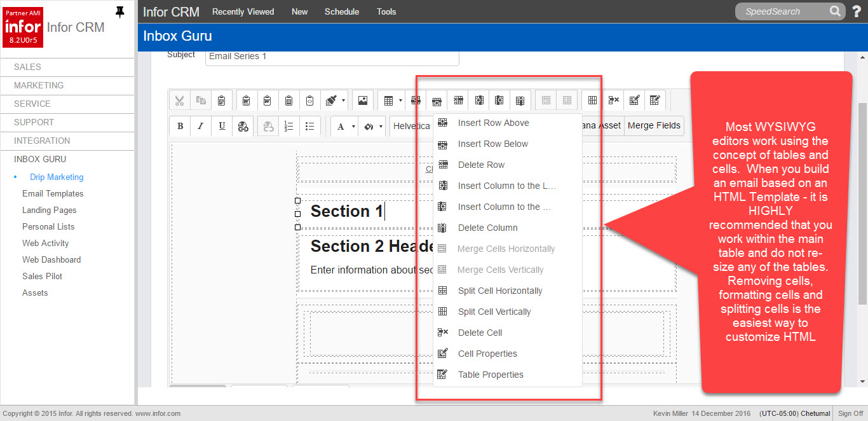Screen dimensions: 868x421
Task: Open the Helvetica font name dropdown
Action: pyautogui.click(x=411, y=126)
